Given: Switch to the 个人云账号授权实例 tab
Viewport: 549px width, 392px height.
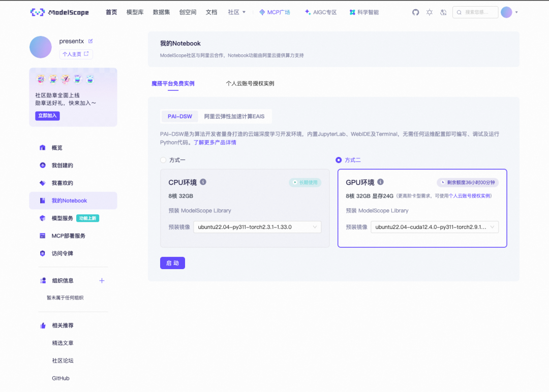Looking at the screenshot, I should [250, 83].
